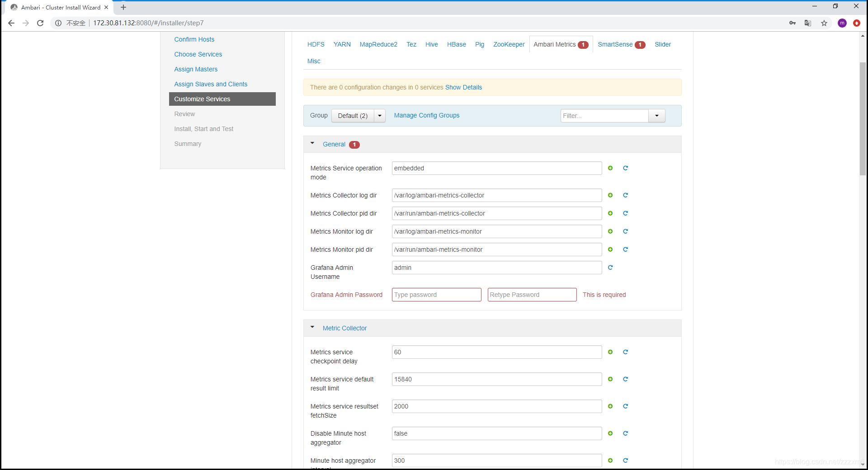Open a new browser tab

point(123,7)
